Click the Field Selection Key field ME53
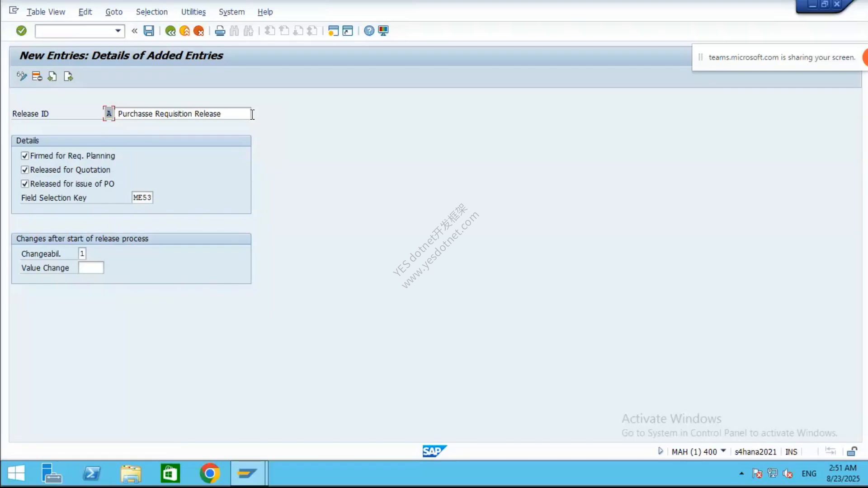Image resolution: width=868 pixels, height=488 pixels. coord(142,197)
